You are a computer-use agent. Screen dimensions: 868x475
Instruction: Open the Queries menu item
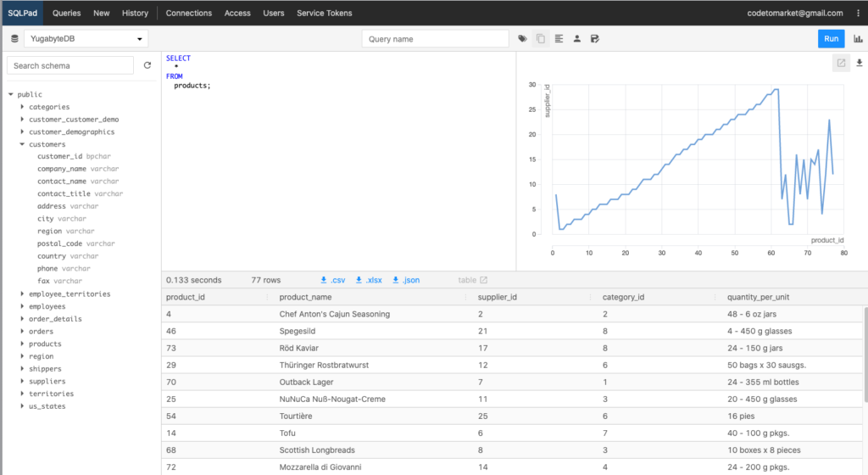(x=67, y=13)
